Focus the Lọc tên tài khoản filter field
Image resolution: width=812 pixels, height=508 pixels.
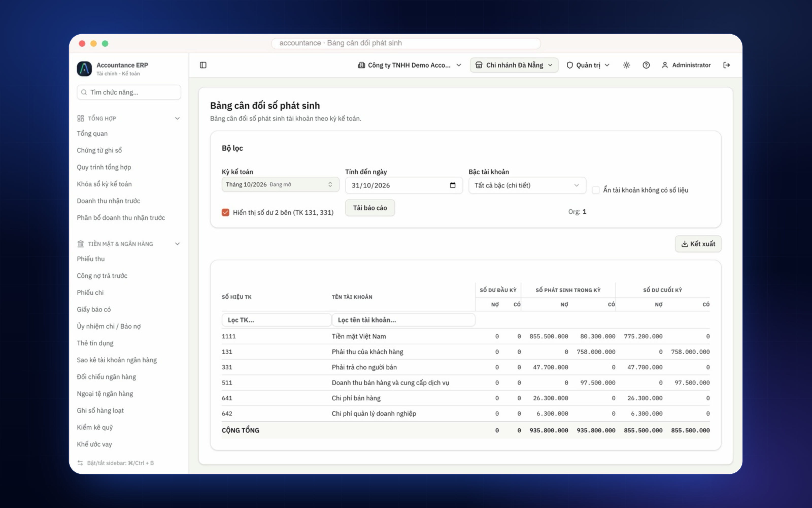pos(403,320)
